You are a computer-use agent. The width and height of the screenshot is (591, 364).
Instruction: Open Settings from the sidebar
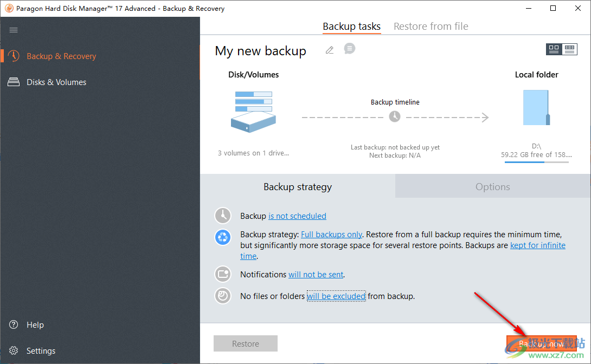point(41,351)
